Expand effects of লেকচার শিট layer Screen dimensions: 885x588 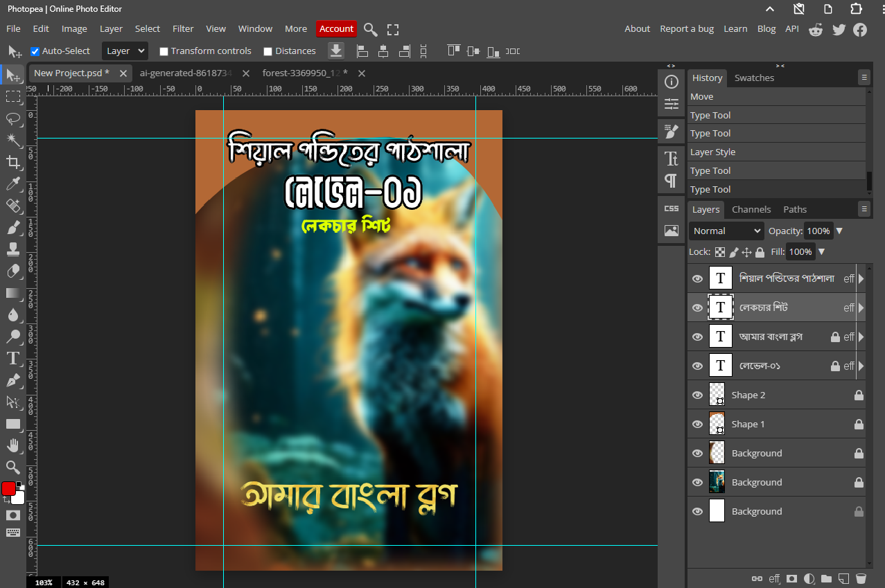(x=861, y=308)
